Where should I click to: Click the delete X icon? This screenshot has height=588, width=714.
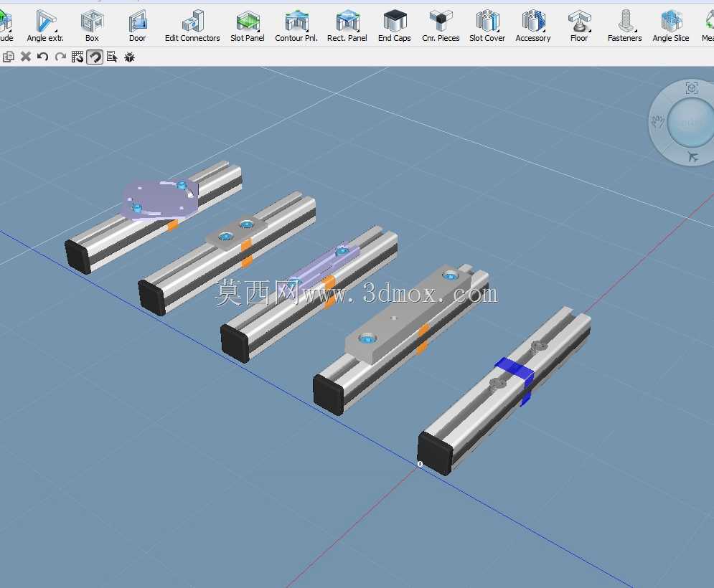tap(26, 57)
